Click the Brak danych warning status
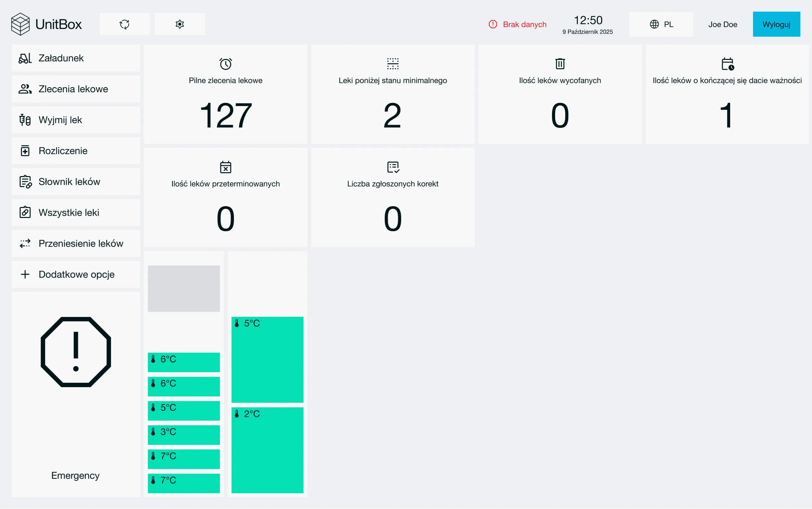 coord(517,24)
